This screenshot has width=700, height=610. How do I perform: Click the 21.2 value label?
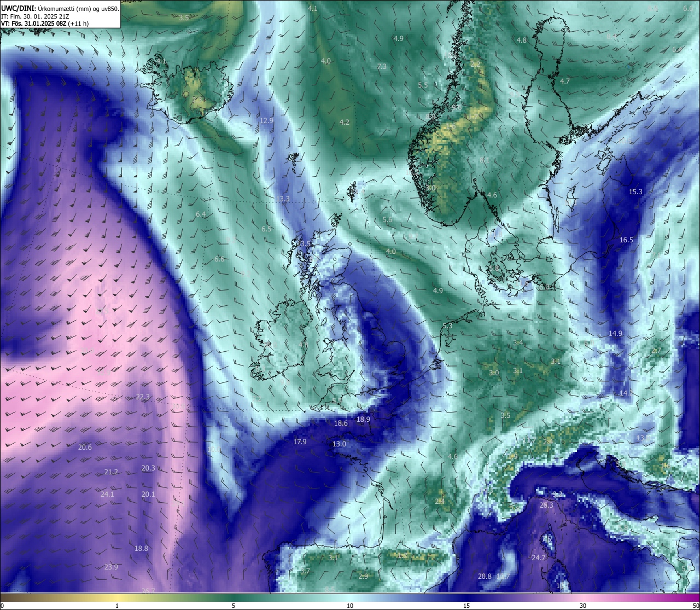tap(111, 472)
